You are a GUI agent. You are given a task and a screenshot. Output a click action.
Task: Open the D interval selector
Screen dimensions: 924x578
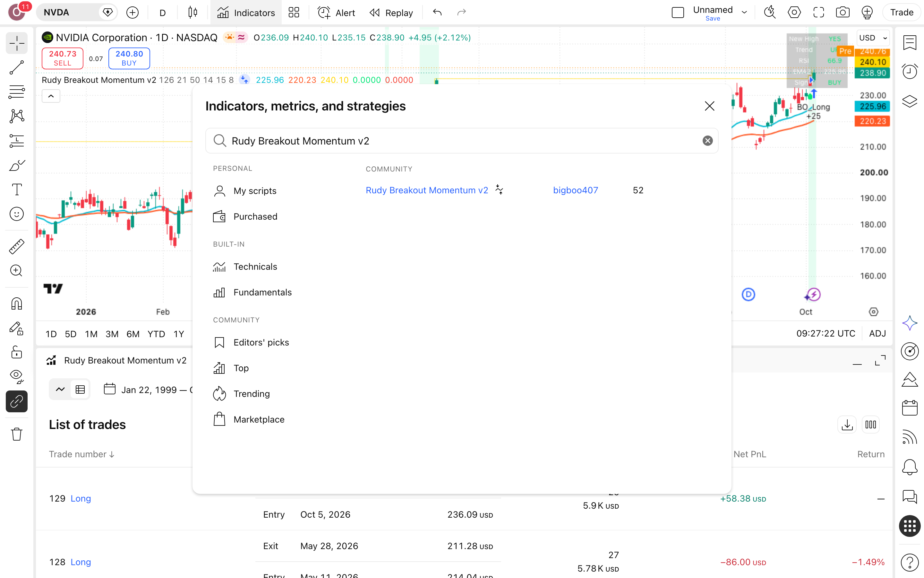tap(163, 13)
